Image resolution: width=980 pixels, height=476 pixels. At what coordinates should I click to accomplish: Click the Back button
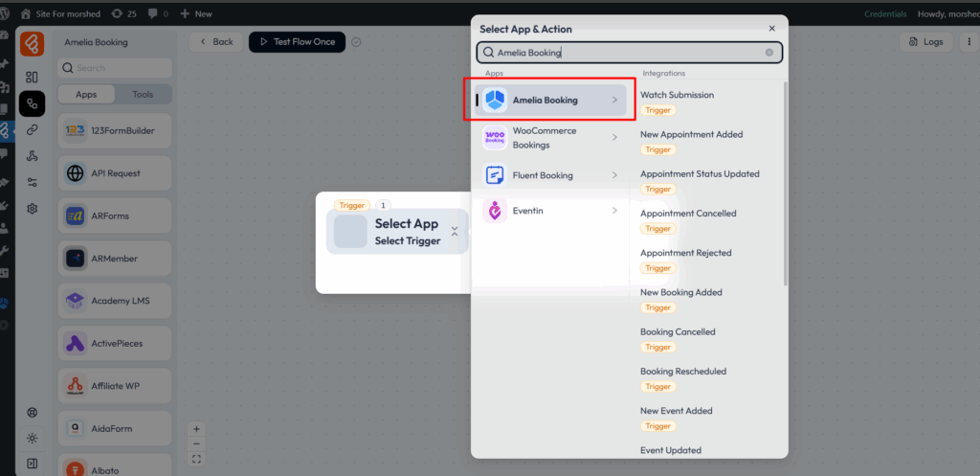pyautogui.click(x=215, y=42)
